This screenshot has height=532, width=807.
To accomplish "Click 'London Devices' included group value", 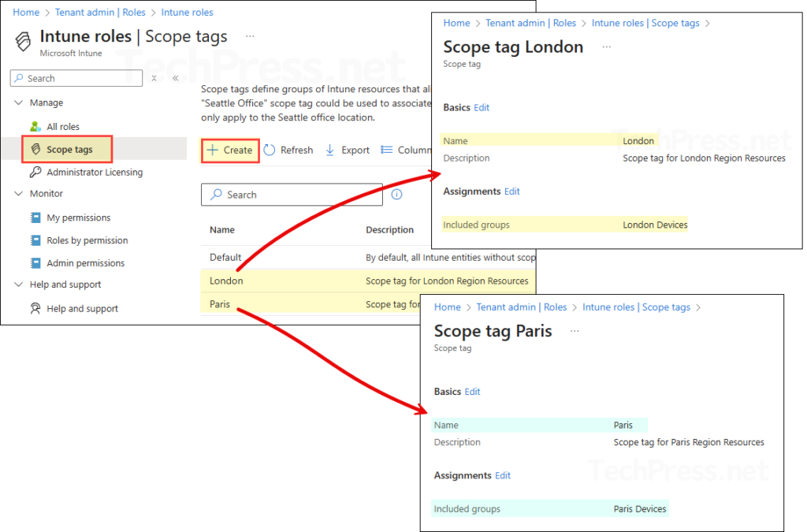I will (x=655, y=225).
